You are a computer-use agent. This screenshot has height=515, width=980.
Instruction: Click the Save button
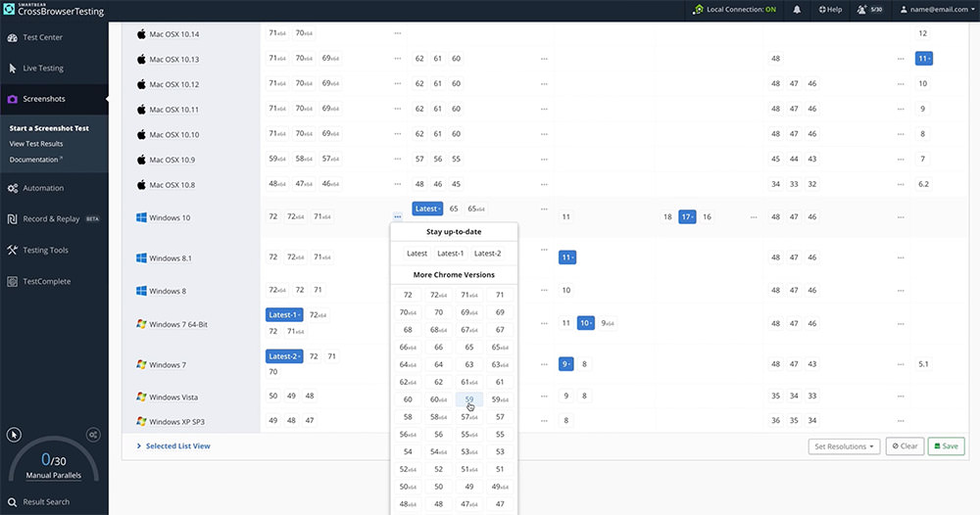coord(946,446)
